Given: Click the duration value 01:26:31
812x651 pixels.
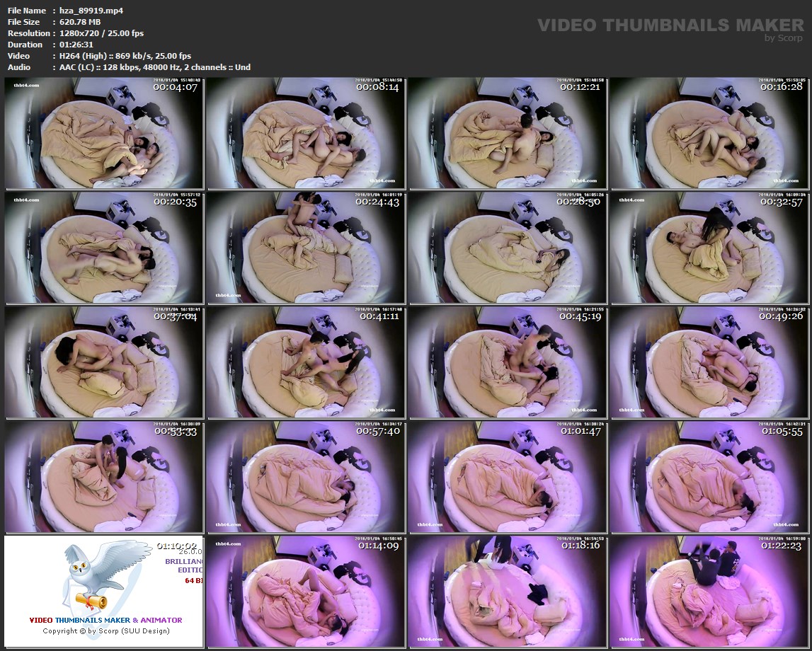Looking at the screenshot, I should pyautogui.click(x=76, y=45).
